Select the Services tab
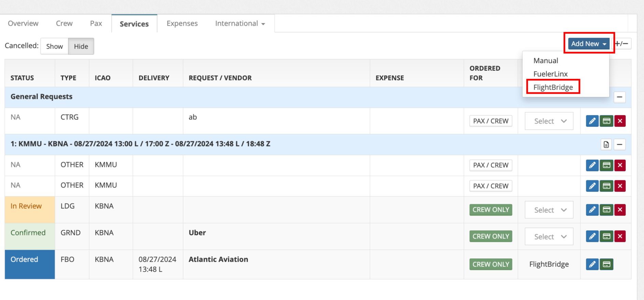Viewport: 644px width, 300px height. point(134,24)
